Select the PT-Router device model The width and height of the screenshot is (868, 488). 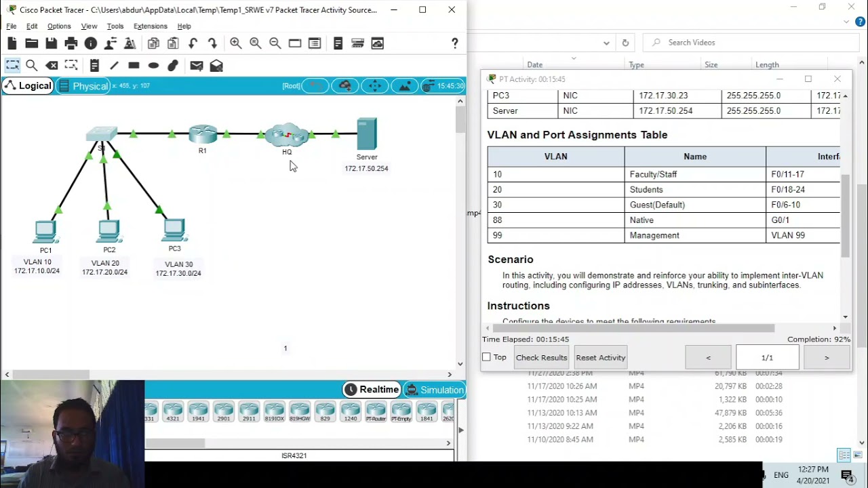(376, 411)
